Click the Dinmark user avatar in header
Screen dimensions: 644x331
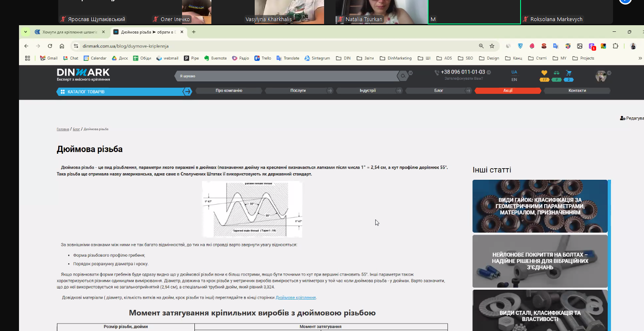tap(601, 76)
